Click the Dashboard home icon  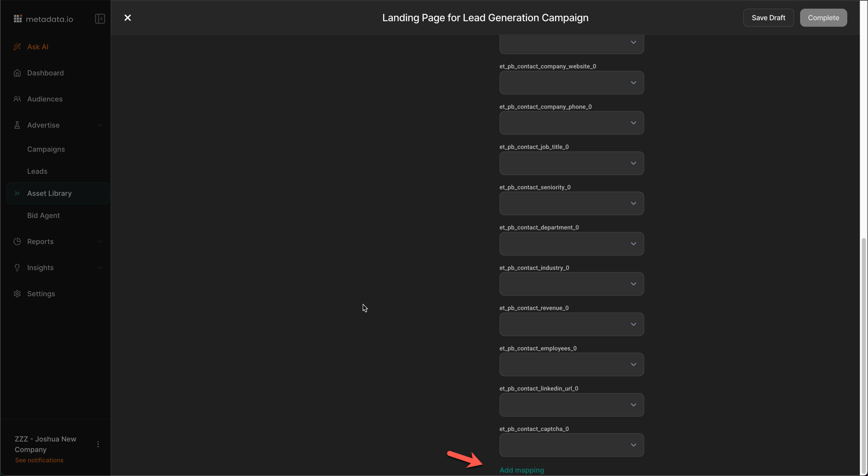click(18, 73)
